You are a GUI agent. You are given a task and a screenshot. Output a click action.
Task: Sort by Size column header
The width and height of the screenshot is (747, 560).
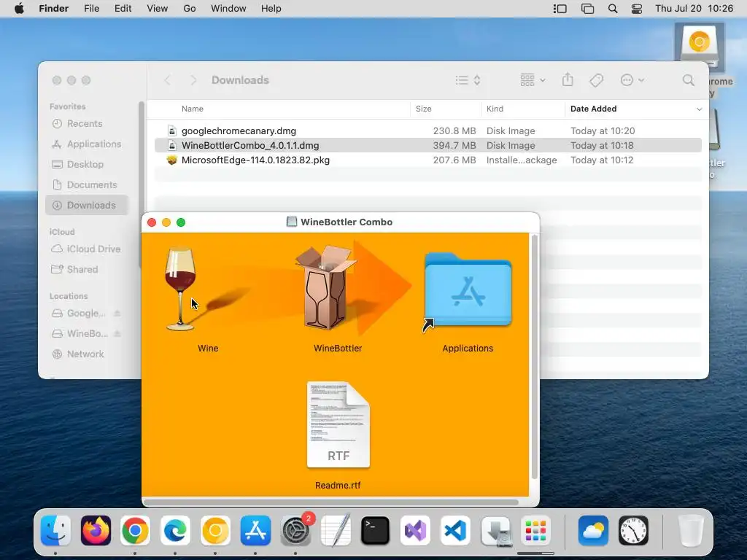tap(424, 109)
